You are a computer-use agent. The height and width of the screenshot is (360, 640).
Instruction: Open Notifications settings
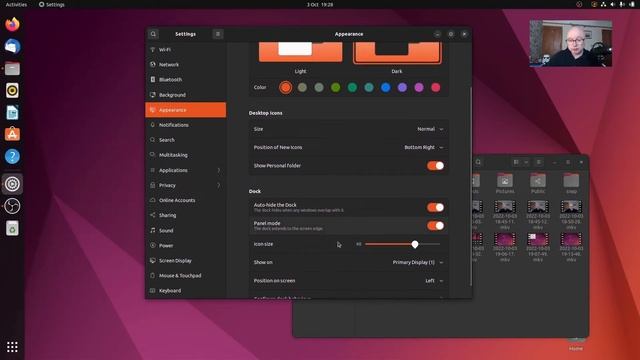(x=186, y=125)
